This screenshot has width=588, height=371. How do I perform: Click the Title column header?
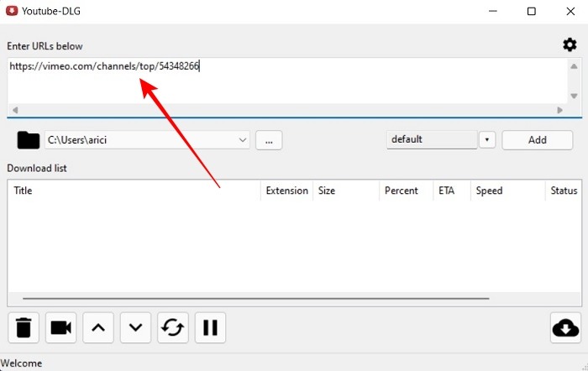tap(134, 191)
